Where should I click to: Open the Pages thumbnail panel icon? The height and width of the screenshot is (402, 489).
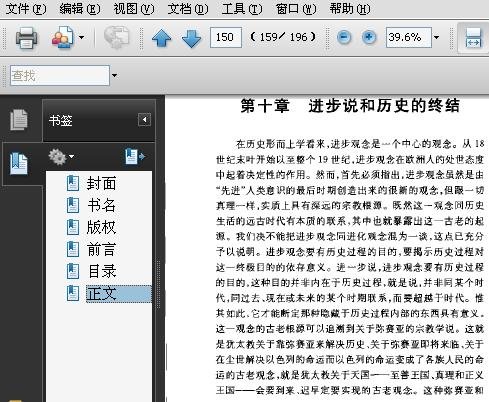18,119
